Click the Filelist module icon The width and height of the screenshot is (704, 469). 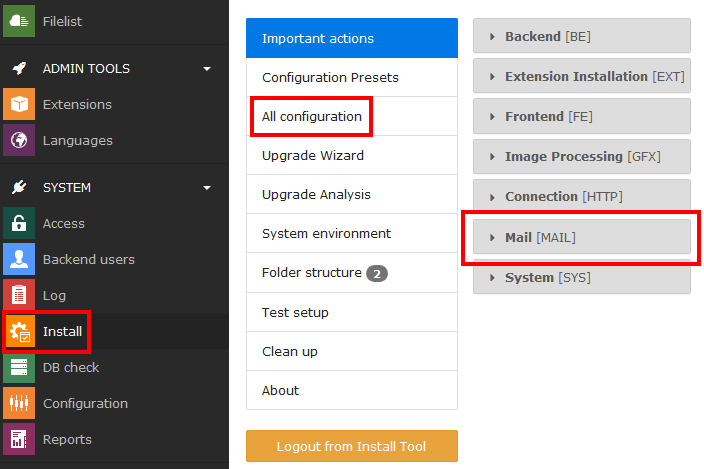point(18,19)
